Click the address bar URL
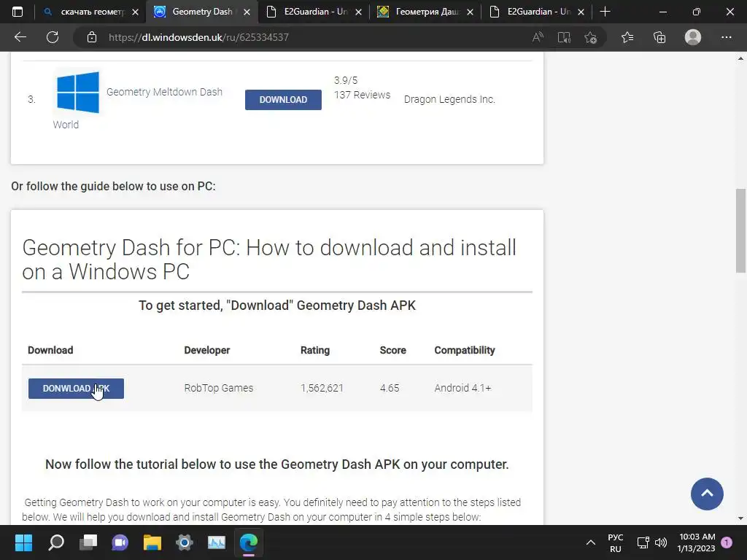747x560 pixels. click(198, 37)
